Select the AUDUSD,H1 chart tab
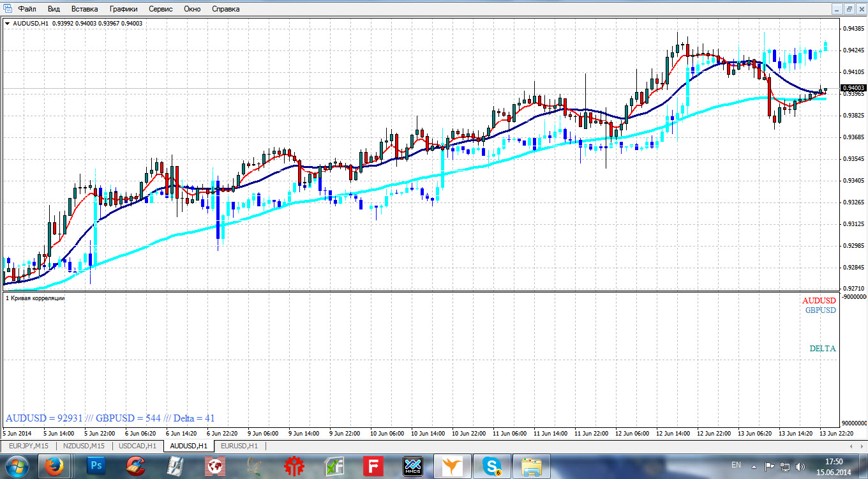Image resolution: width=868 pixels, height=479 pixels. coord(189,446)
